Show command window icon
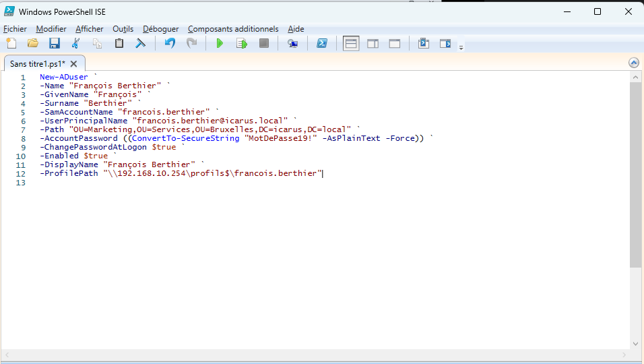 click(x=424, y=43)
